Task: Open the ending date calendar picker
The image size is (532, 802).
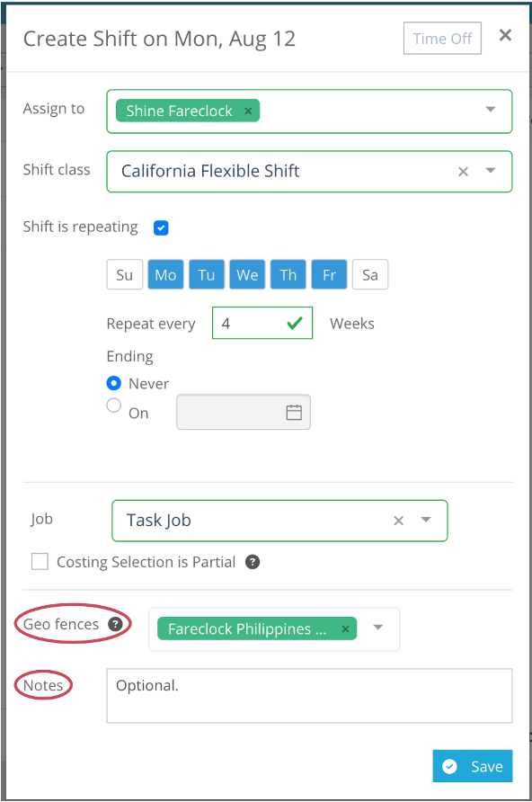Action: pyautogui.click(x=294, y=413)
